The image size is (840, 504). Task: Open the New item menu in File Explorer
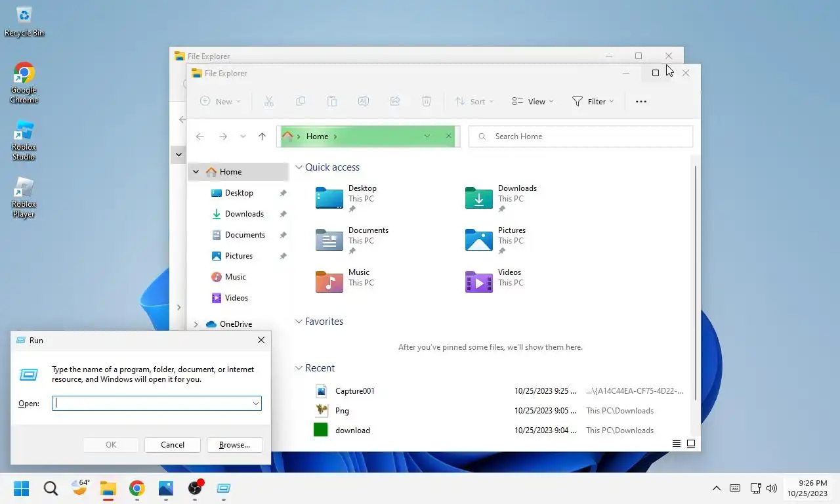220,101
